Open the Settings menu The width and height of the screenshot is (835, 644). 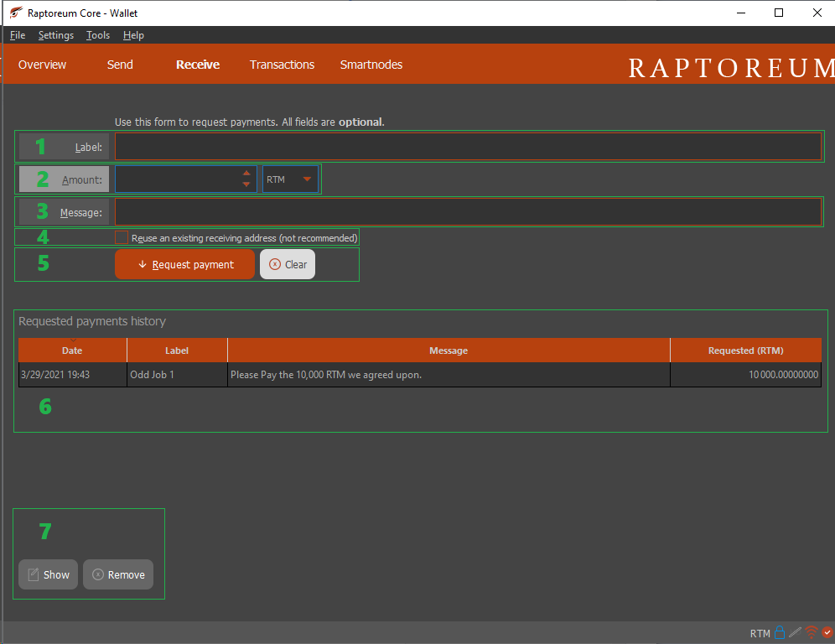pos(55,35)
